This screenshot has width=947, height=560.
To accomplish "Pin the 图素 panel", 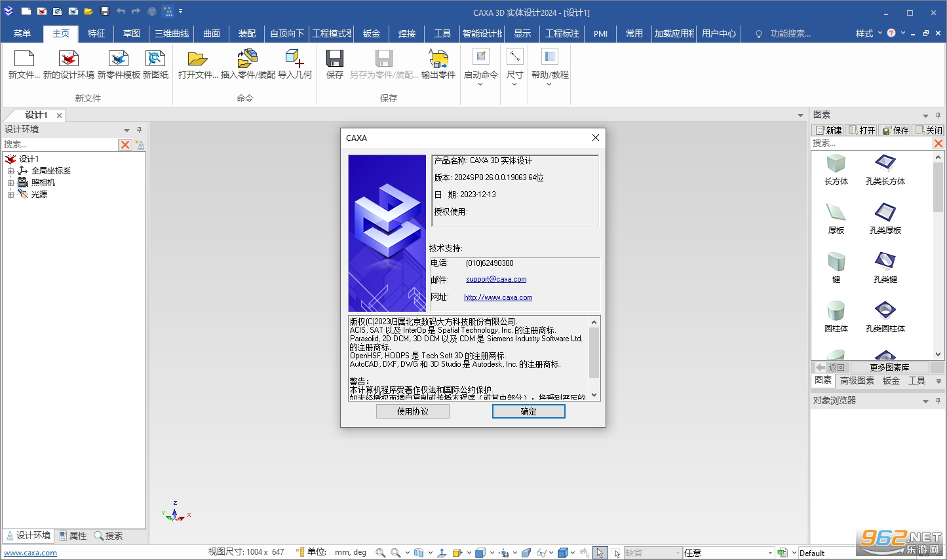I will [x=938, y=115].
